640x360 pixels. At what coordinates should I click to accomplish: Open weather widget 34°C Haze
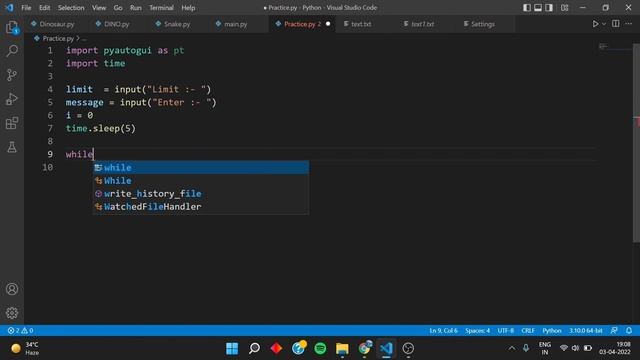coord(25,348)
